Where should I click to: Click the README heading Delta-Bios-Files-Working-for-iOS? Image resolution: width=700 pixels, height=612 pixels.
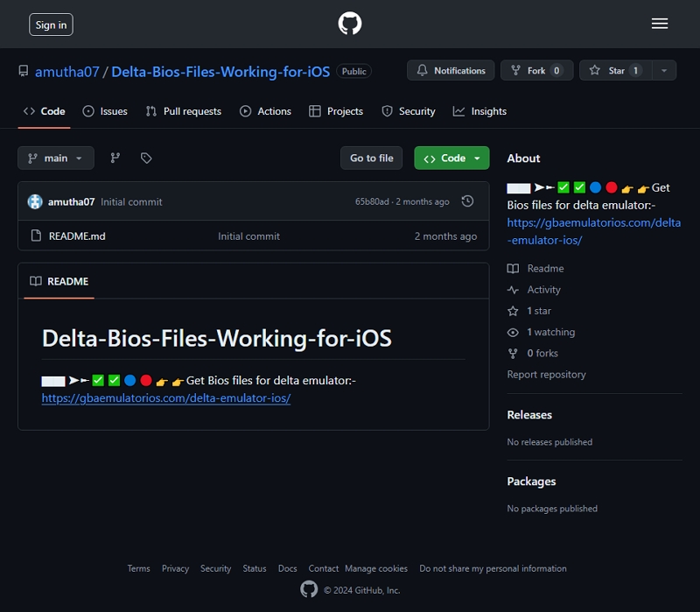click(x=217, y=338)
